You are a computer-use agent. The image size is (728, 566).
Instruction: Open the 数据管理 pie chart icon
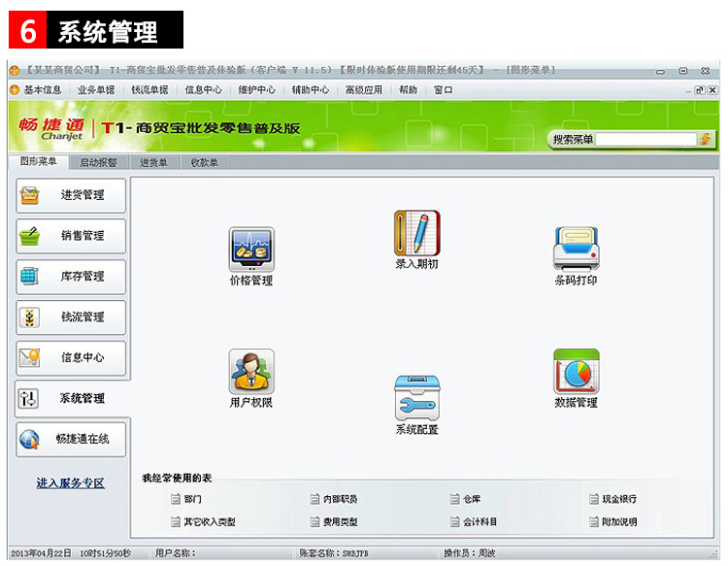577,372
